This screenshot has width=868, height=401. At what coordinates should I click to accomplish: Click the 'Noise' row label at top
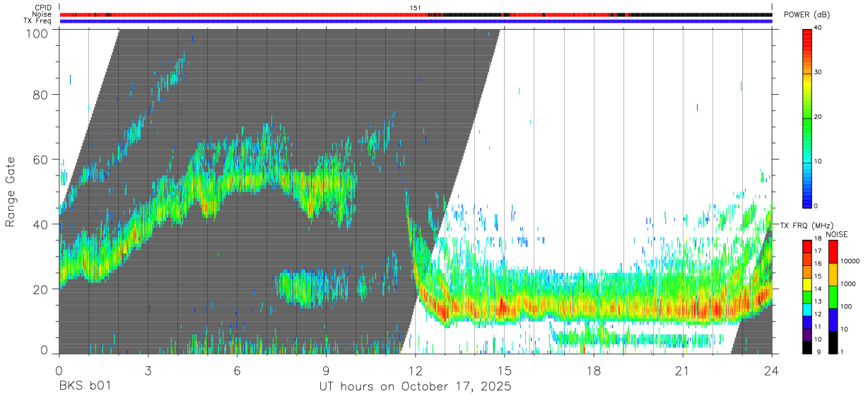[42, 14]
